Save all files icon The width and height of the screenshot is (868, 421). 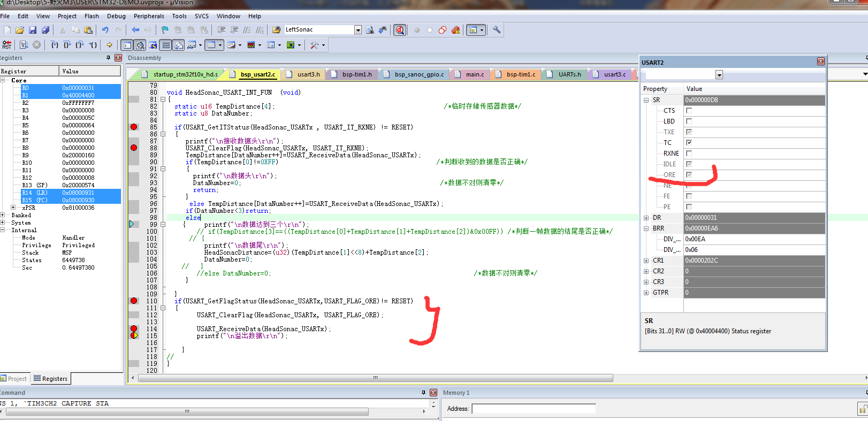tap(45, 30)
